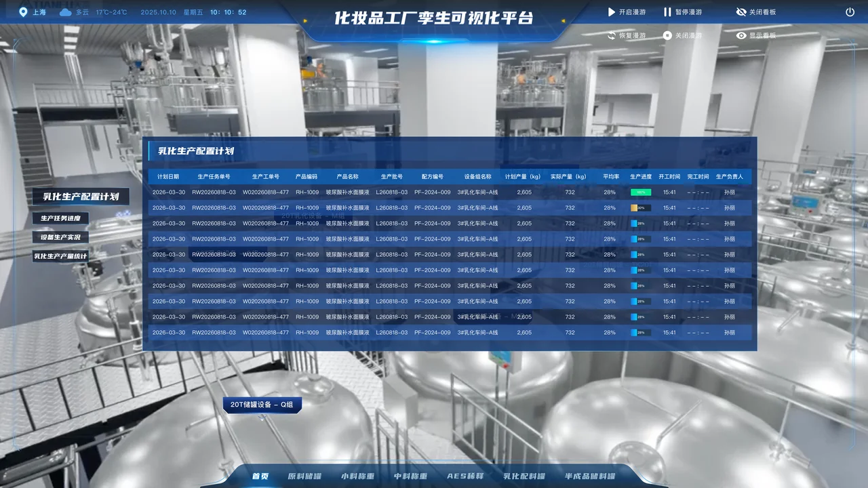Click the location pin icon beside 上海
868x488 pixels.
pos(24,12)
